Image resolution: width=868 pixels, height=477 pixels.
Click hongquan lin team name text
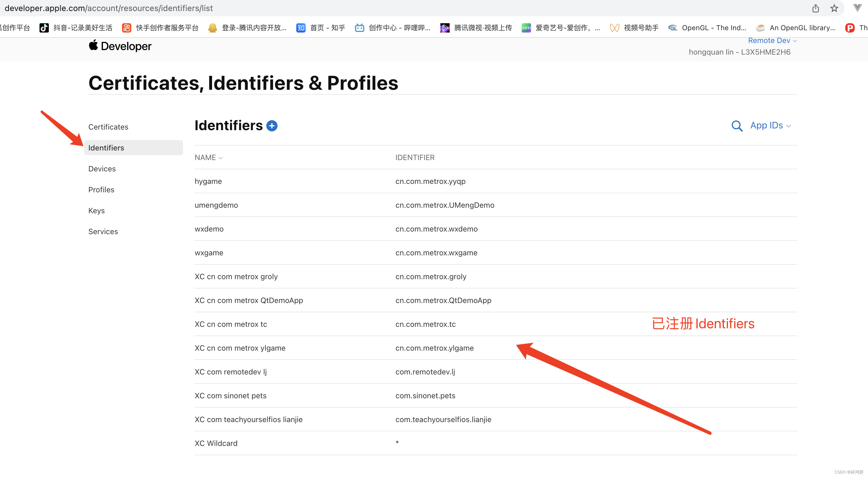pyautogui.click(x=739, y=52)
